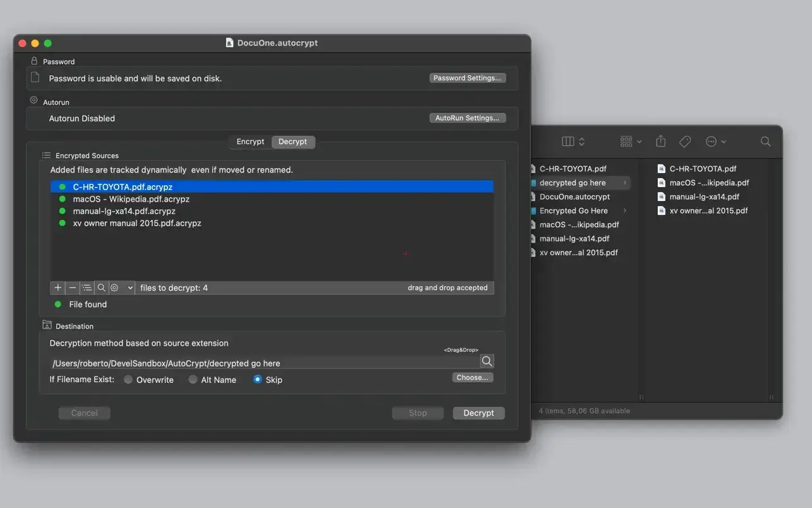Select manual-lg-xa14.pdf.acrypz in the sources list

[x=124, y=211]
